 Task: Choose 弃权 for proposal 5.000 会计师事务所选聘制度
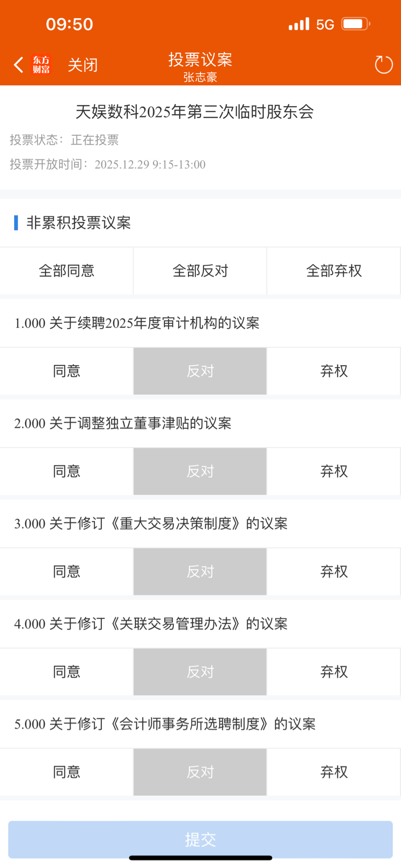pos(334,772)
